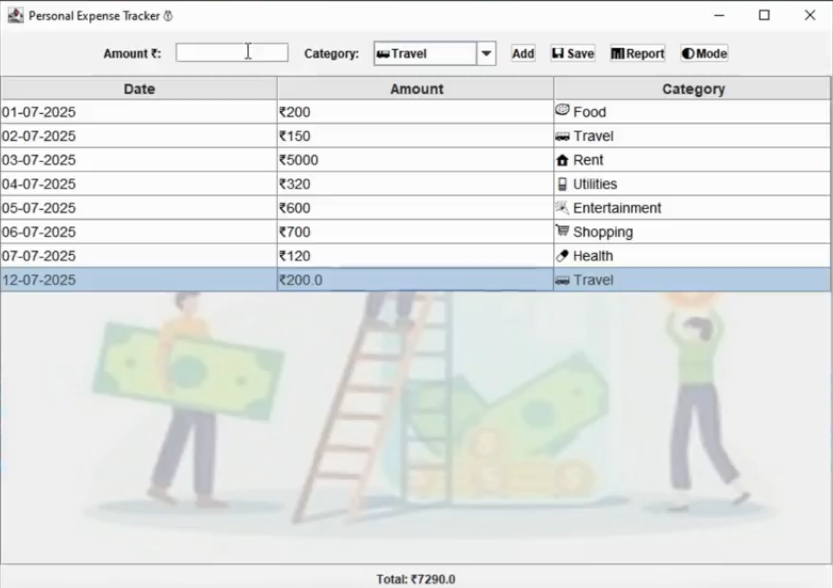Screen dimensions: 833x588
Task: Select date cell 06-07-2025
Action: pyautogui.click(x=139, y=232)
